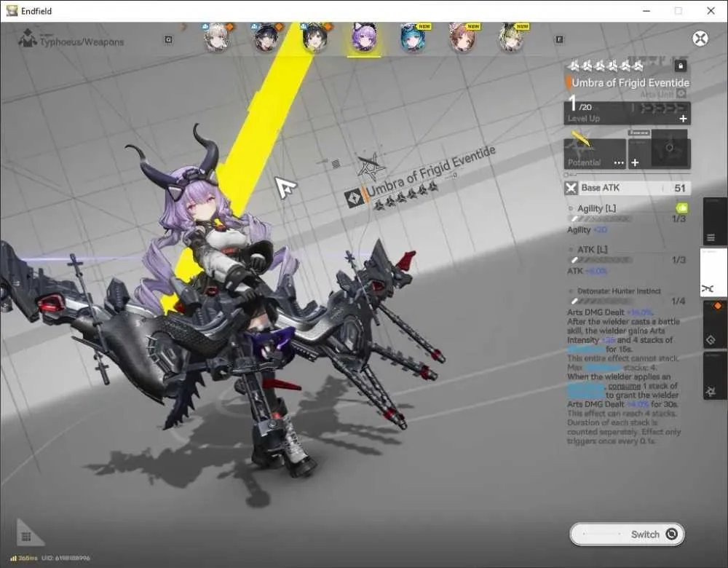Click the Arts Unit type icon
The width and height of the screenshot is (728, 568).
click(x=681, y=93)
